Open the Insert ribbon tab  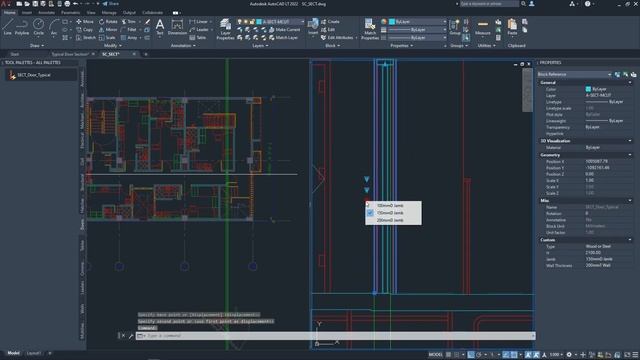[27, 13]
